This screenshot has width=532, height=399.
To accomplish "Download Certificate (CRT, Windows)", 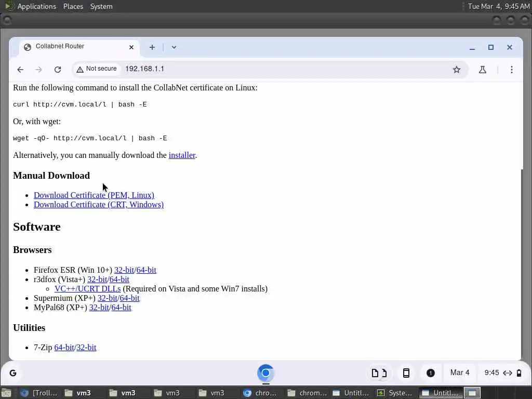I will click(99, 205).
